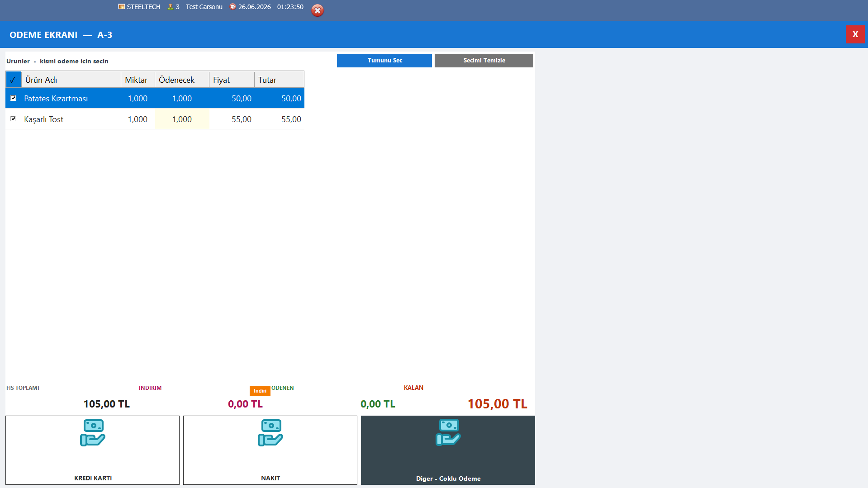Toggle the Patates Kızartması checkbox
Screen dimensions: 868x488
pos(14,98)
